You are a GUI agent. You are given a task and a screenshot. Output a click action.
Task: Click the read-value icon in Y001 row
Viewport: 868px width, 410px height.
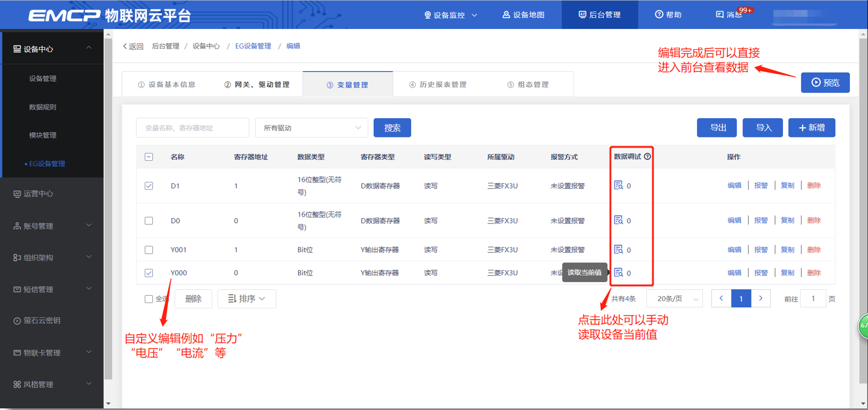[x=618, y=250]
